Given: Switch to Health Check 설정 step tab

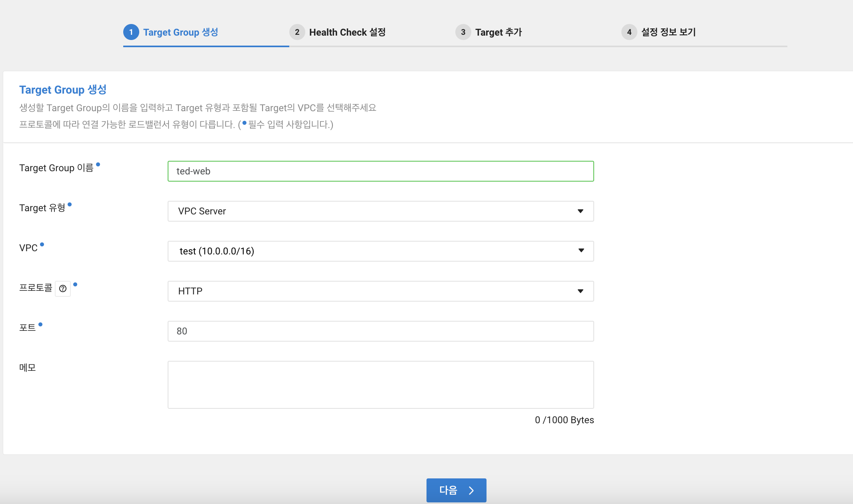Looking at the screenshot, I should [347, 32].
